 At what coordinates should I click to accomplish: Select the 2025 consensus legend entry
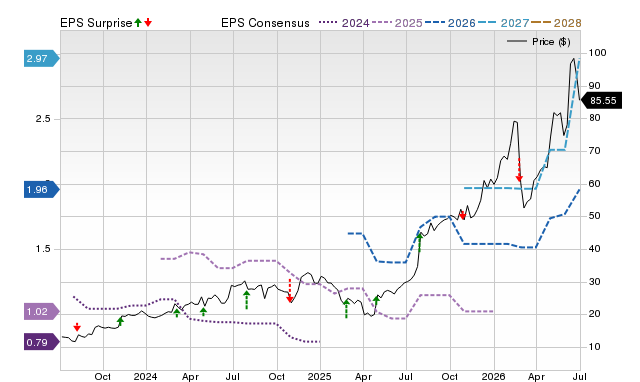click(397, 23)
